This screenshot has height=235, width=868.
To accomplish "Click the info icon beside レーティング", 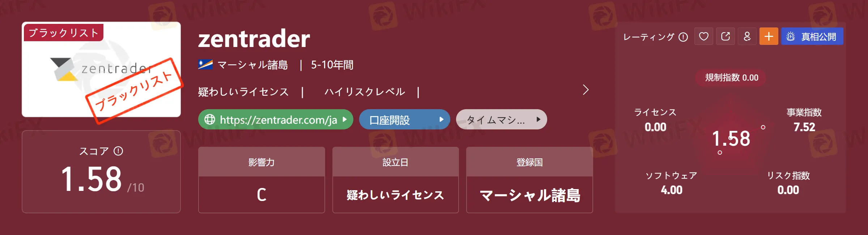I will pos(683,37).
